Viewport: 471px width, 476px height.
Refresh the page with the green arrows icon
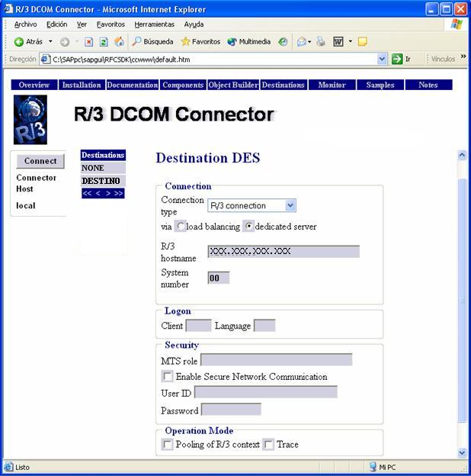pyautogui.click(x=104, y=42)
